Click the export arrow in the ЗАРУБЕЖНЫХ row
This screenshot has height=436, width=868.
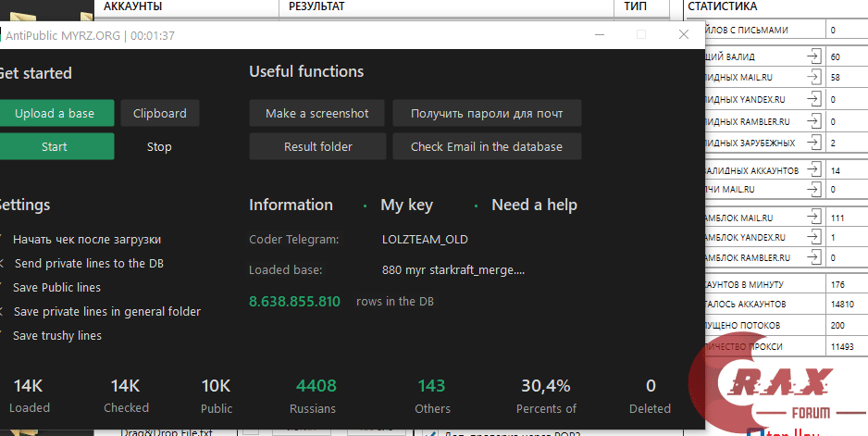point(812,143)
